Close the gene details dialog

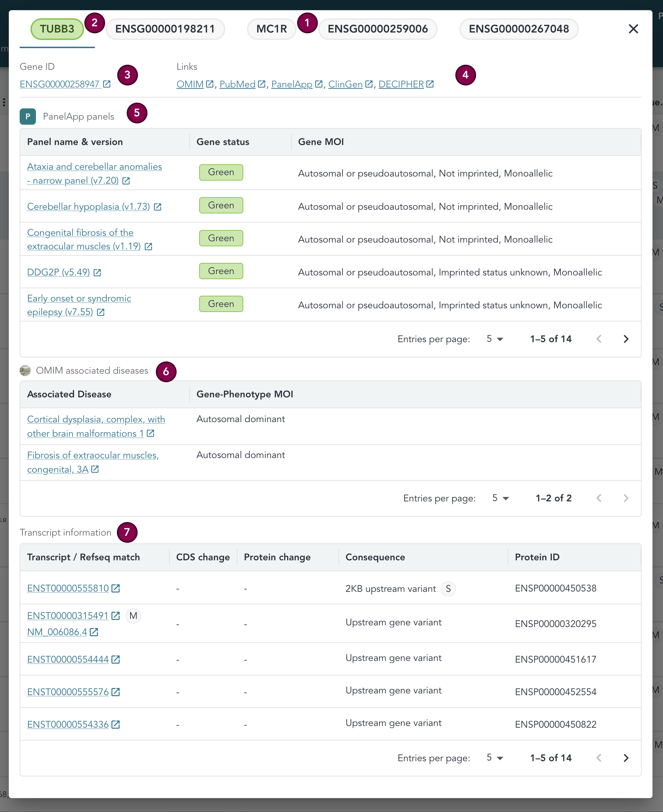633,29
